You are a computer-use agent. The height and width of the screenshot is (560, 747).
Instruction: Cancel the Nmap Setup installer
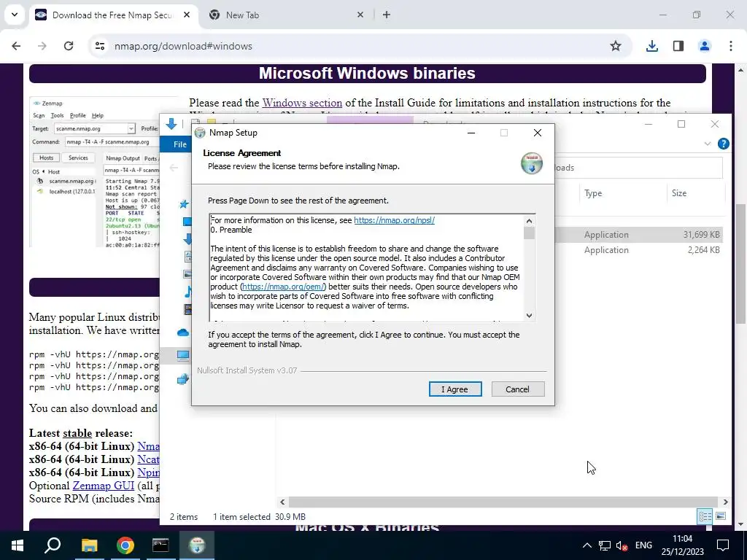coord(517,389)
